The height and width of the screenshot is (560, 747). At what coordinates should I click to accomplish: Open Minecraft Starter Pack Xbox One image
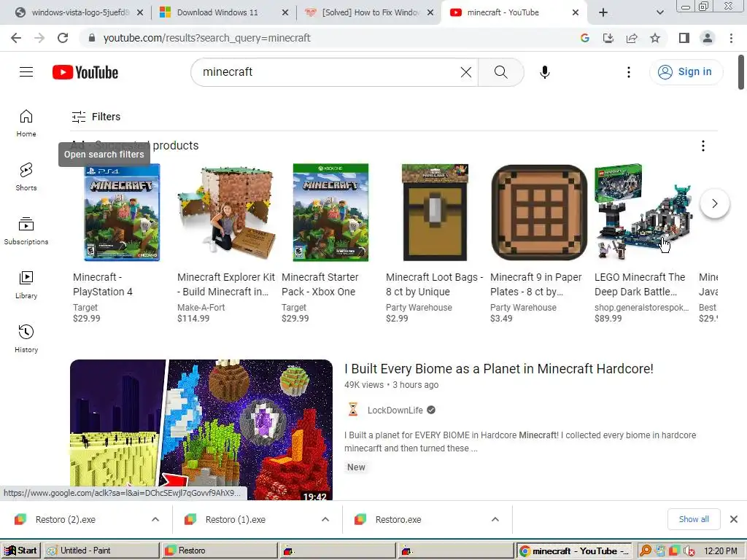tap(330, 212)
